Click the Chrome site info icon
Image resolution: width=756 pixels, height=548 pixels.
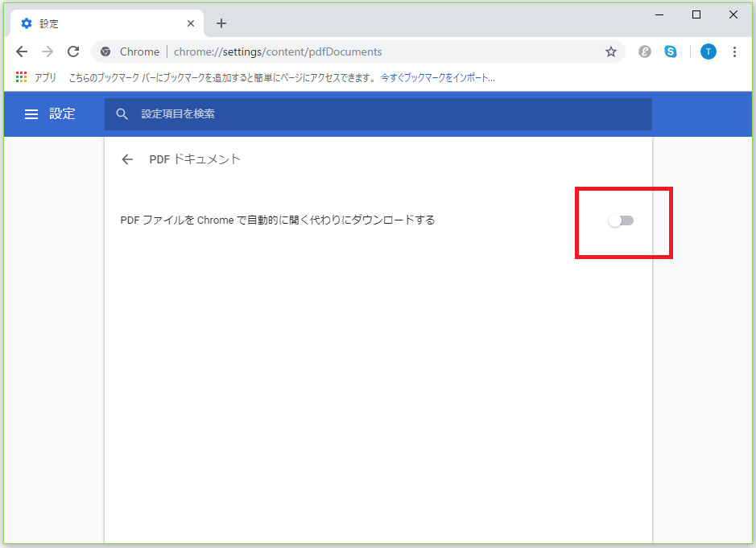click(x=105, y=52)
